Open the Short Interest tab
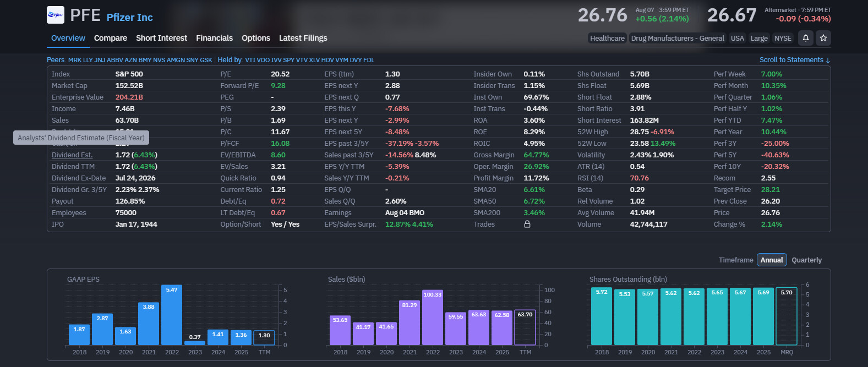This screenshot has width=868, height=367. 161,38
